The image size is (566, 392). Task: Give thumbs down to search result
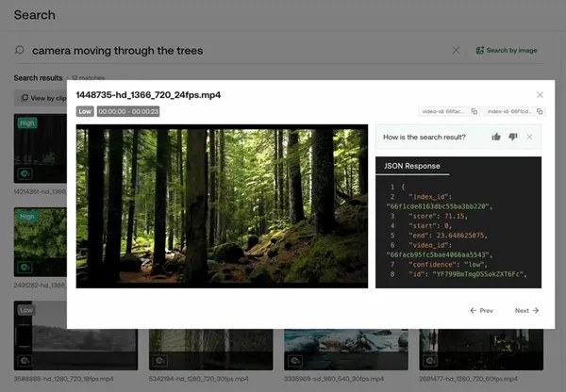click(513, 137)
